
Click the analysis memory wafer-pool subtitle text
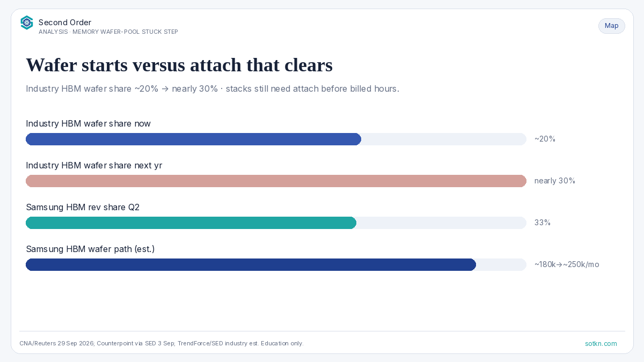click(108, 32)
